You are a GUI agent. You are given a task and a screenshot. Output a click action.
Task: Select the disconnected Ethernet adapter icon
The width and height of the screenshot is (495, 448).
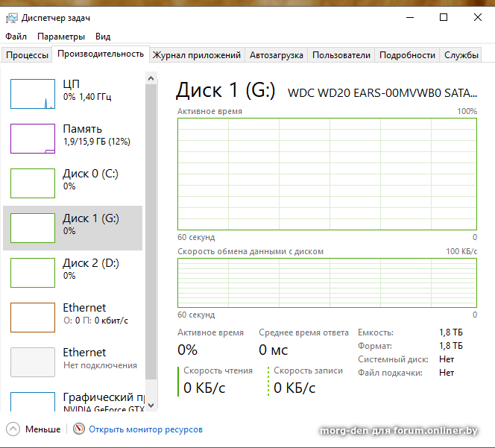click(x=33, y=362)
